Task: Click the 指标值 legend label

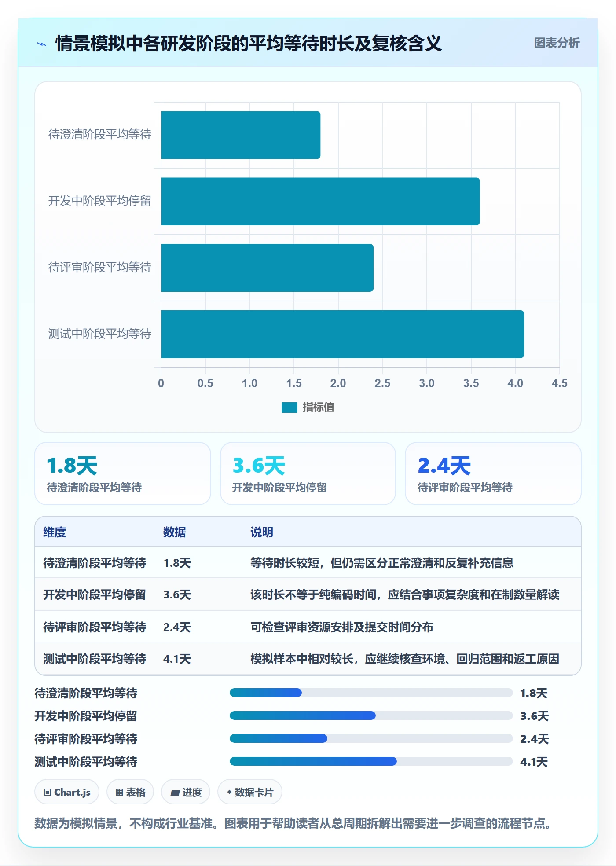Action: pos(319,407)
